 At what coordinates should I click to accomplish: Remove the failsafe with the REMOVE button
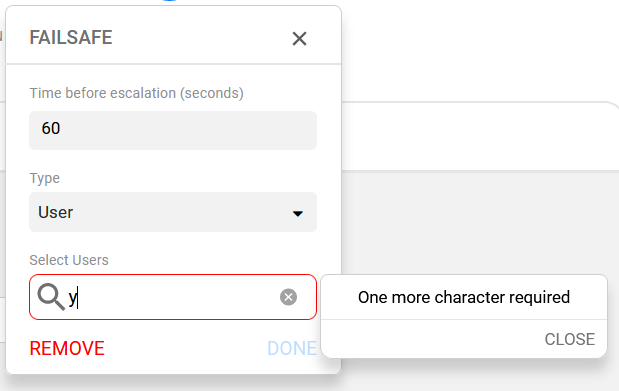(67, 348)
